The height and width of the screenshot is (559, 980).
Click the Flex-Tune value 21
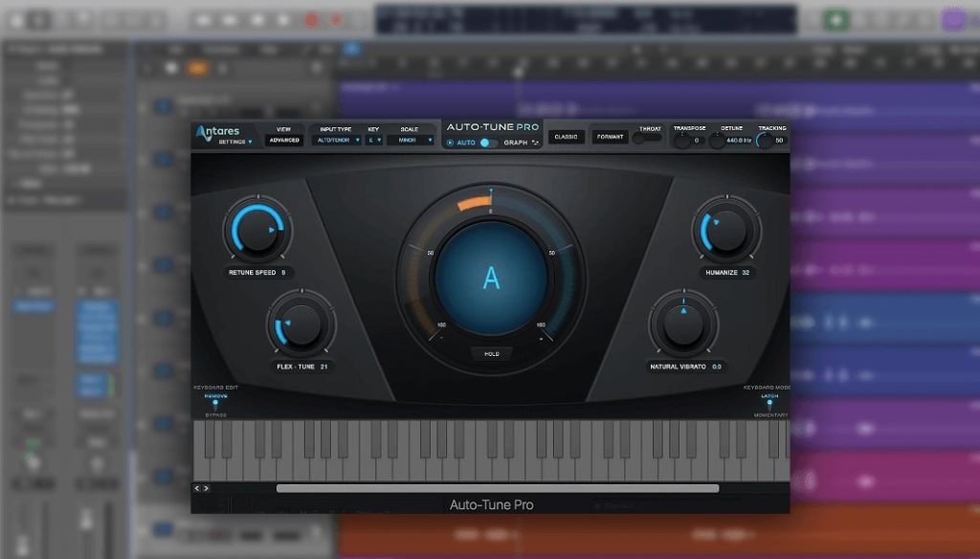(x=323, y=367)
